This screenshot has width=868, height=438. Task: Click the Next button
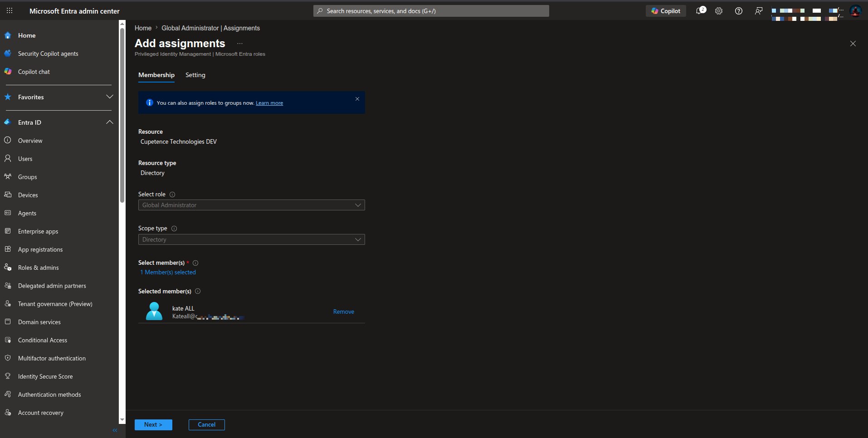pos(153,425)
